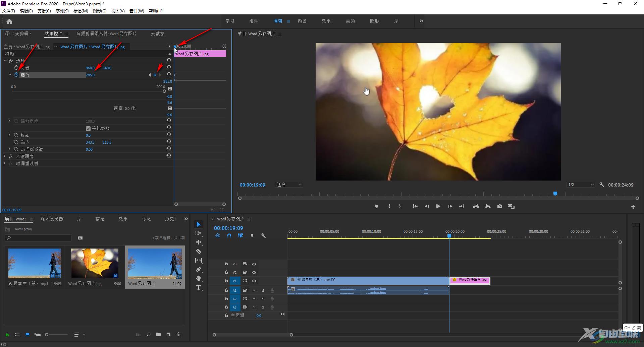
Task: Uncheck the uniform scale checkbox
Action: [88, 128]
